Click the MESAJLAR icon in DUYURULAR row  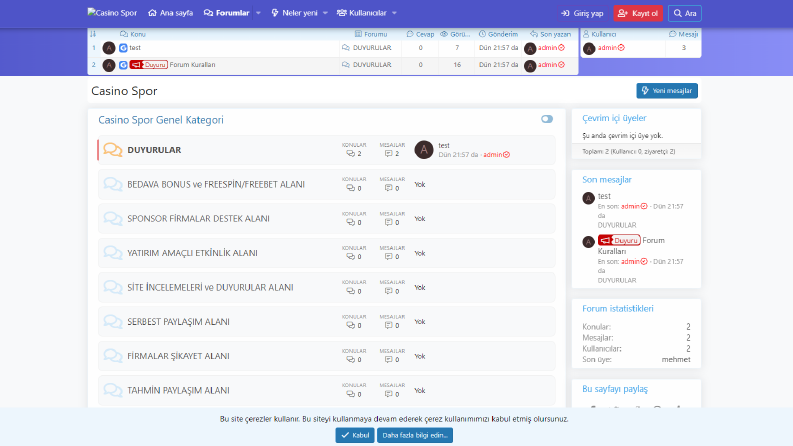coord(388,153)
